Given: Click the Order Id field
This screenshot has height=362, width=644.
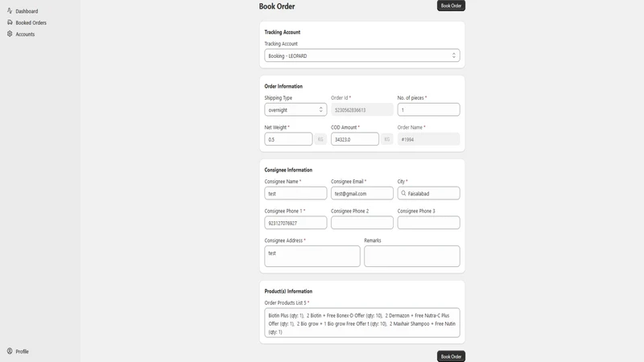Looking at the screenshot, I should [x=361, y=109].
